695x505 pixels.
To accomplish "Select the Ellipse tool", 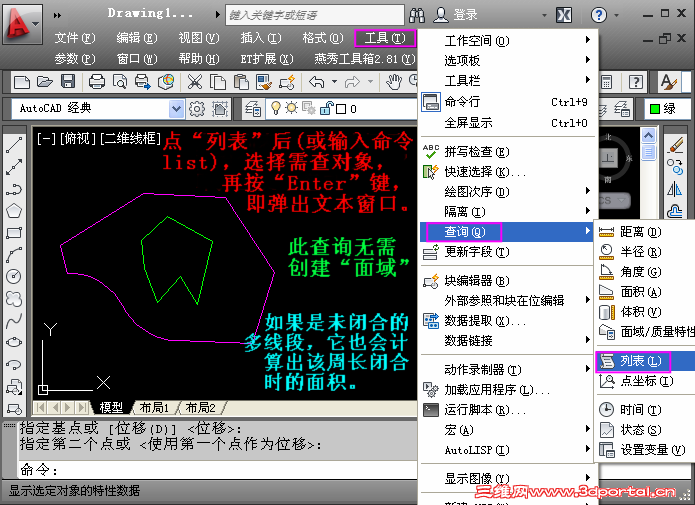I will [14, 342].
